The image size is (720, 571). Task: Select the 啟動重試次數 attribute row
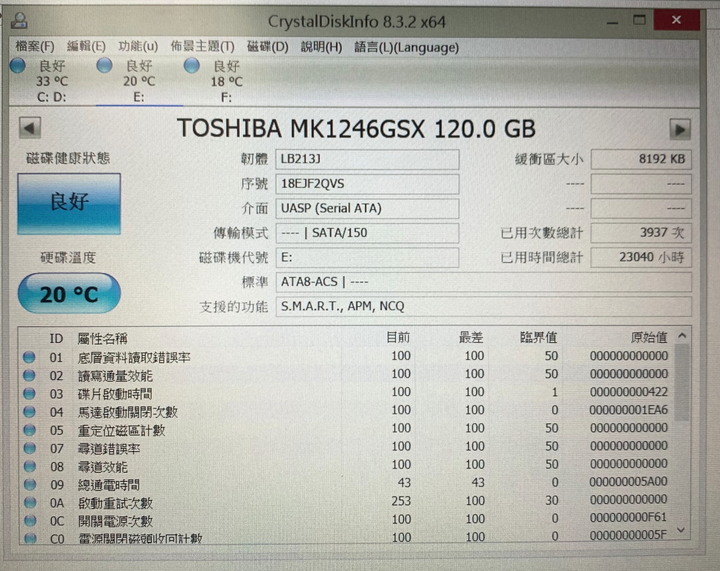[x=347, y=502]
